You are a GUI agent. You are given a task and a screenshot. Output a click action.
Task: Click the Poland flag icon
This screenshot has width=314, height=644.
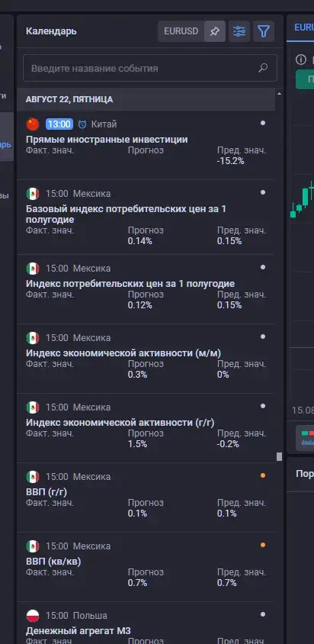tap(33, 615)
